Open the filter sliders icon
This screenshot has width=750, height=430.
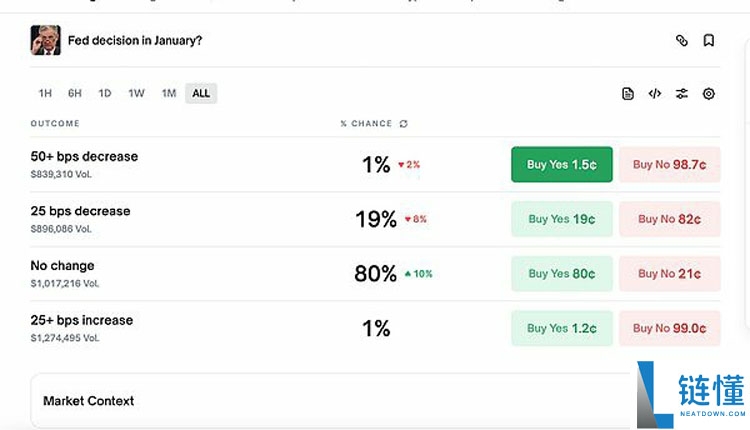pos(682,94)
